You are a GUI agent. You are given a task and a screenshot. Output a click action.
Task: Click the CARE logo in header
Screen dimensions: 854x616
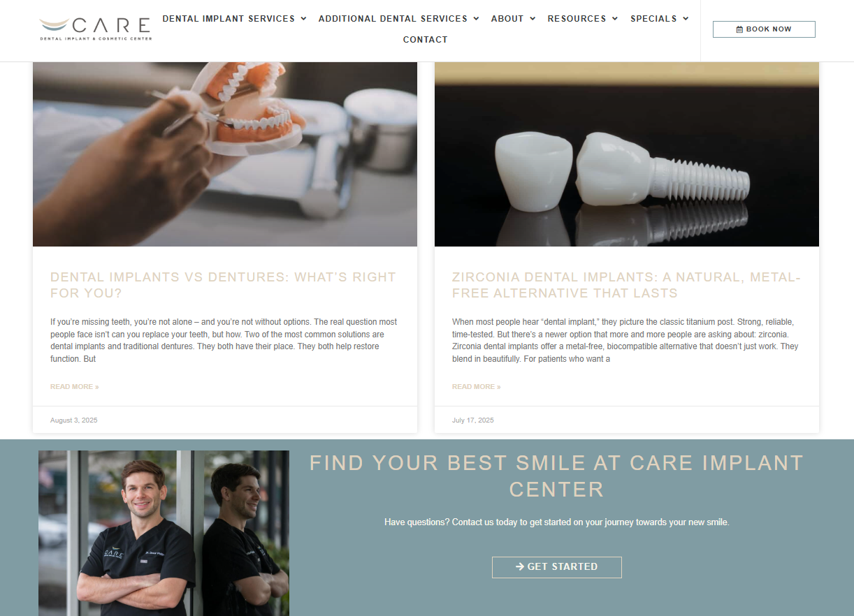click(x=95, y=29)
